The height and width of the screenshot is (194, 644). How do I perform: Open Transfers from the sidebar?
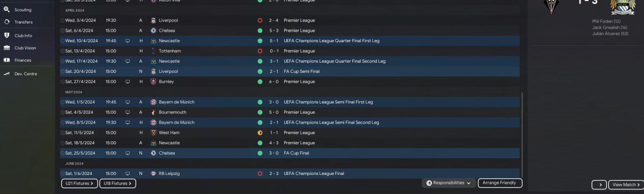tap(24, 22)
